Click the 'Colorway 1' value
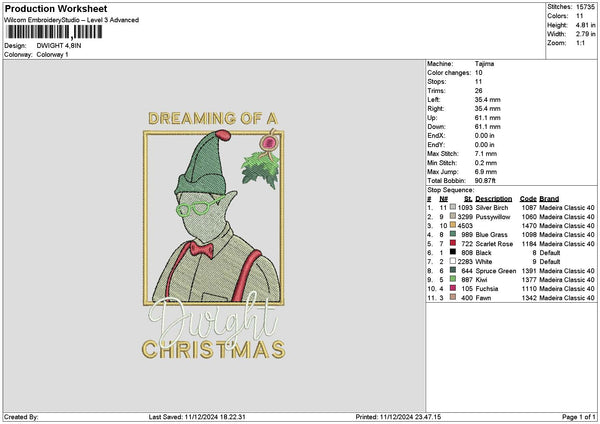 pyautogui.click(x=52, y=55)
